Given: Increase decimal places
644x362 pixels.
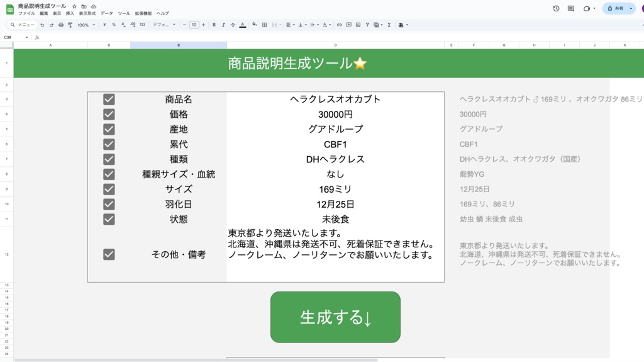Looking at the screenshot, I should tap(133, 25).
